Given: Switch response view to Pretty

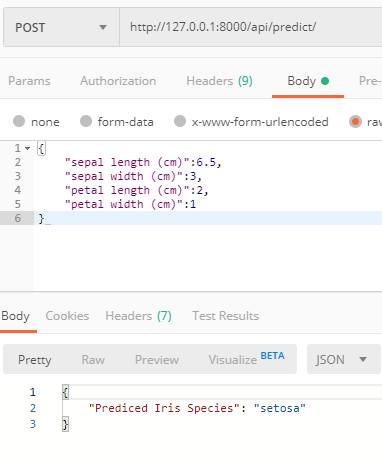Looking at the screenshot, I should [35, 359].
